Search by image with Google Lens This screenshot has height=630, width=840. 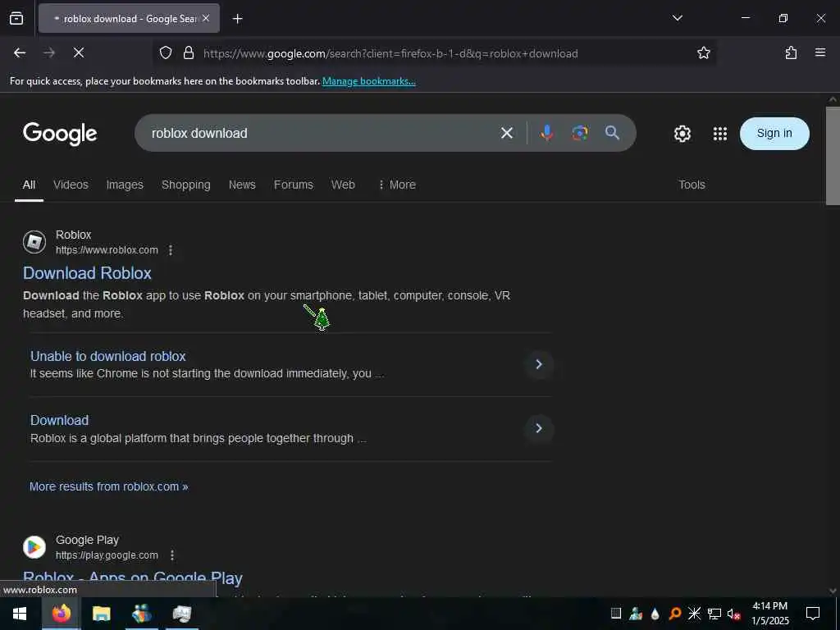click(580, 133)
